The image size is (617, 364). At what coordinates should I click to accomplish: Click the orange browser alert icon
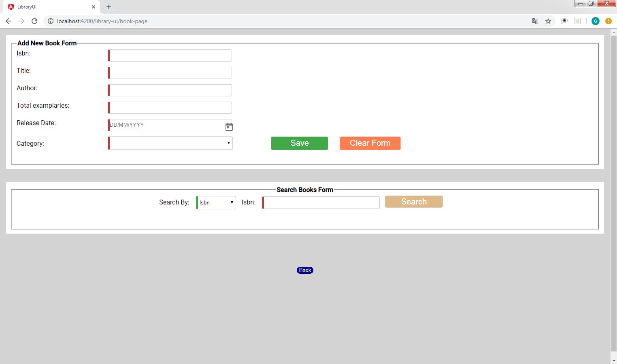point(608,21)
